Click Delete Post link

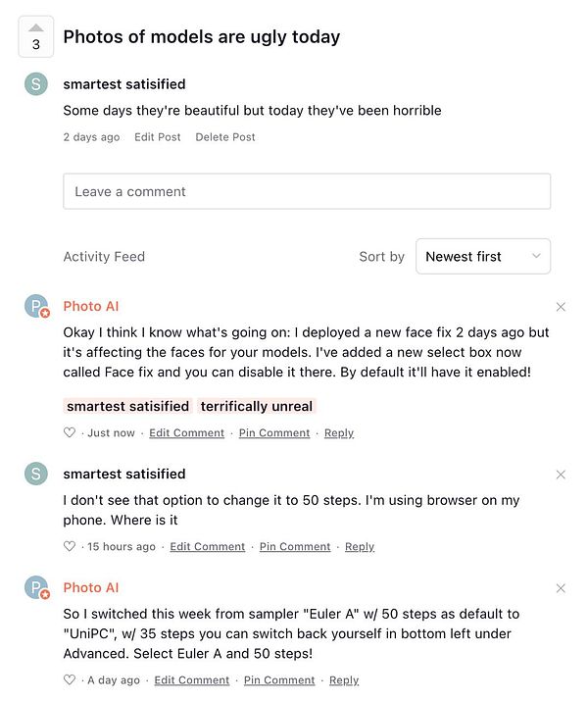pyautogui.click(x=225, y=137)
